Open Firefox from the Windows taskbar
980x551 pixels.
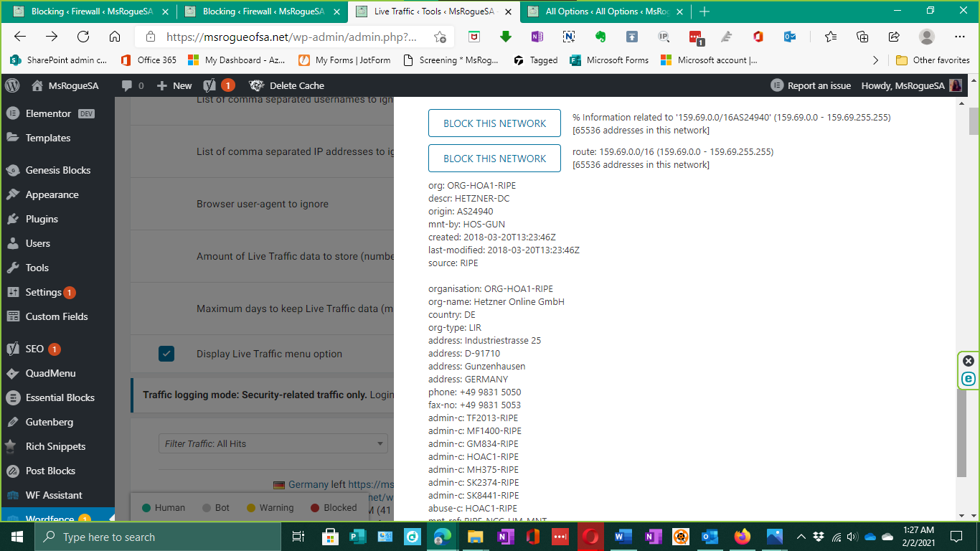[742, 537]
